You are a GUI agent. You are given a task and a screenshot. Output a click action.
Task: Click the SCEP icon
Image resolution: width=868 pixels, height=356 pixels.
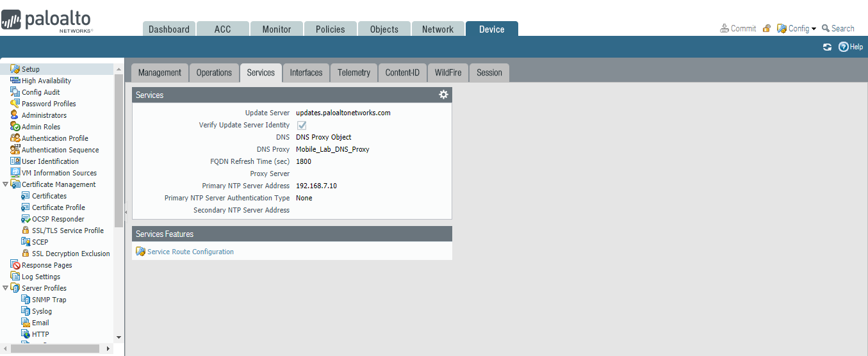coord(26,242)
